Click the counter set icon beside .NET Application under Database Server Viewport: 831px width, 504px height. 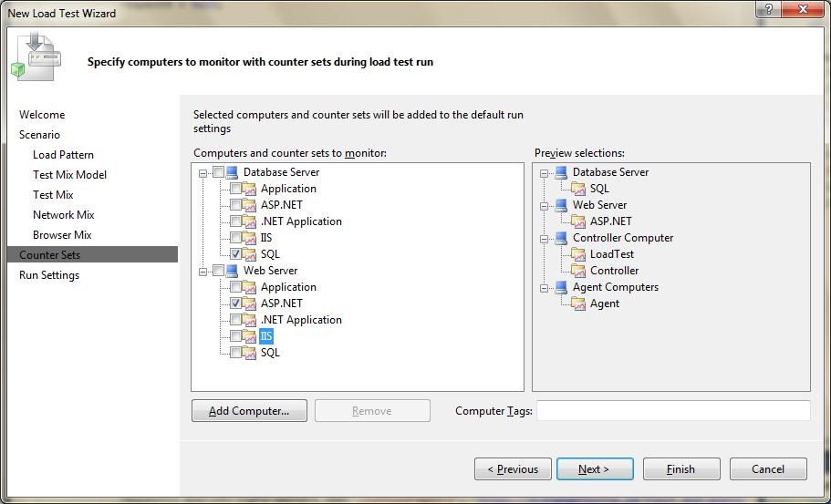tap(250, 221)
